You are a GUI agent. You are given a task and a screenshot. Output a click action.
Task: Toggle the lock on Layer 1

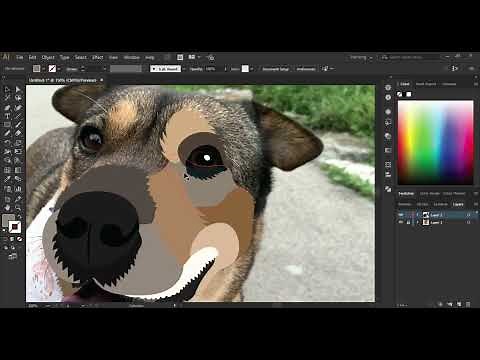(409, 222)
